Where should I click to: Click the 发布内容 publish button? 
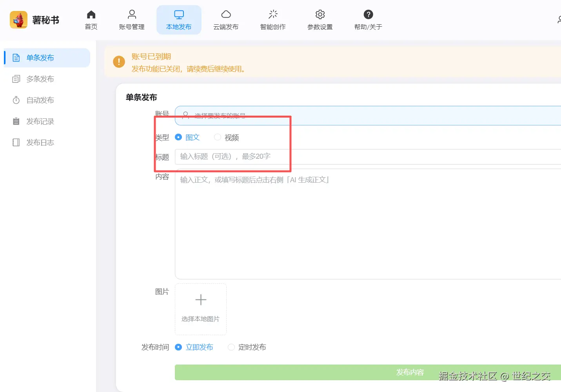[409, 372]
